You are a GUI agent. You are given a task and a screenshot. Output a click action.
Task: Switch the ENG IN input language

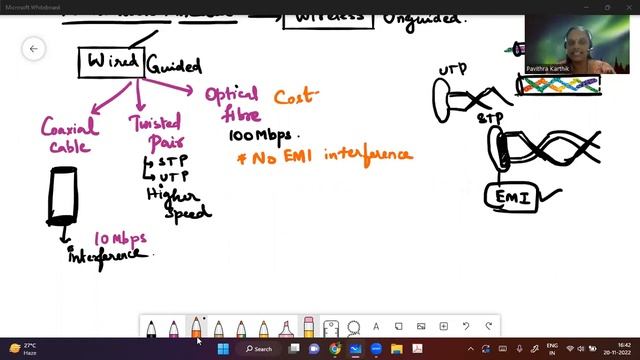click(552, 349)
